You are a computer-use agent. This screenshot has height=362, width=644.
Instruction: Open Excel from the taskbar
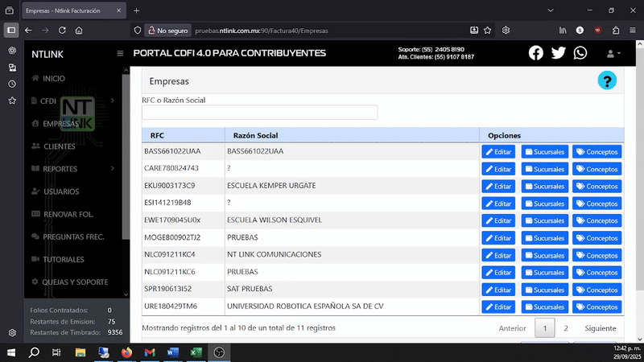196,352
